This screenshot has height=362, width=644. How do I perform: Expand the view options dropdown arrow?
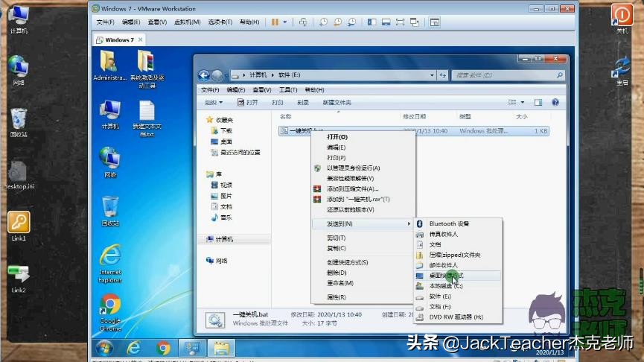pyautogui.click(x=523, y=102)
